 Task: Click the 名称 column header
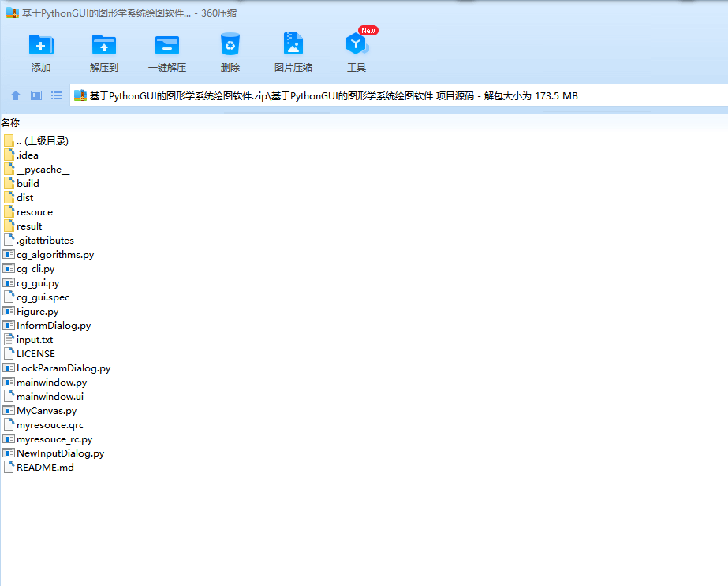[10, 122]
